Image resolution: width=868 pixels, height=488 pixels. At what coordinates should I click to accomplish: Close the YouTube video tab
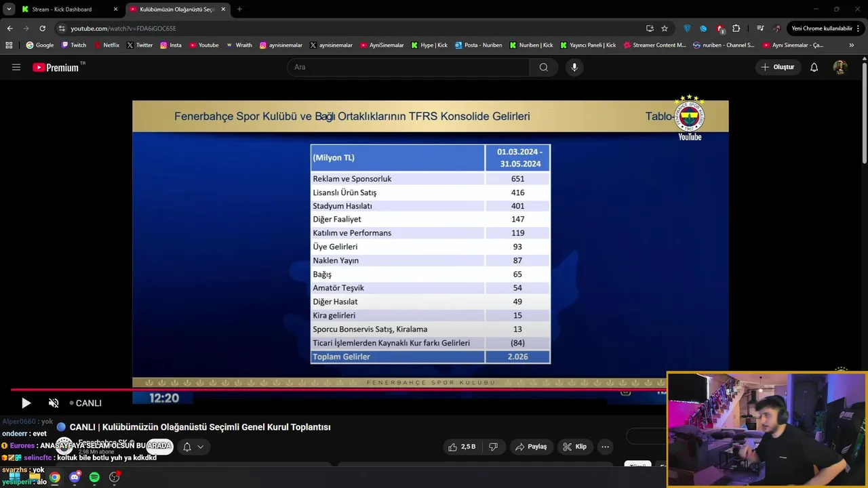click(223, 9)
